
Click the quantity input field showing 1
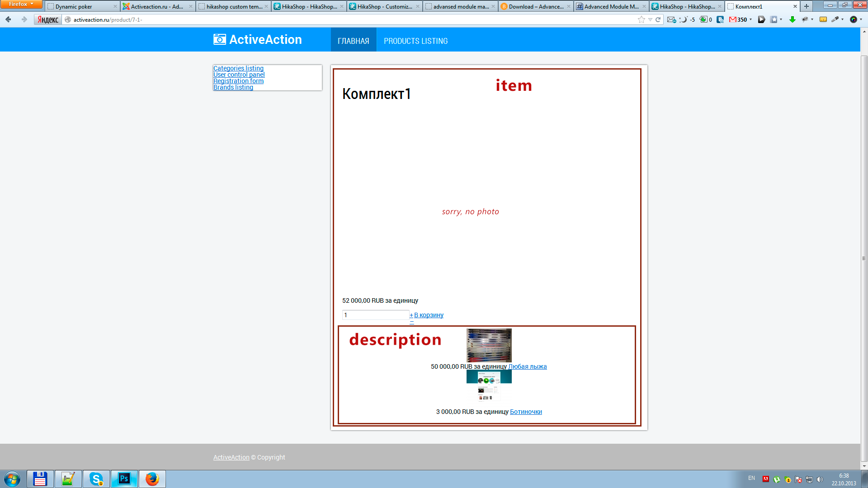(x=375, y=315)
